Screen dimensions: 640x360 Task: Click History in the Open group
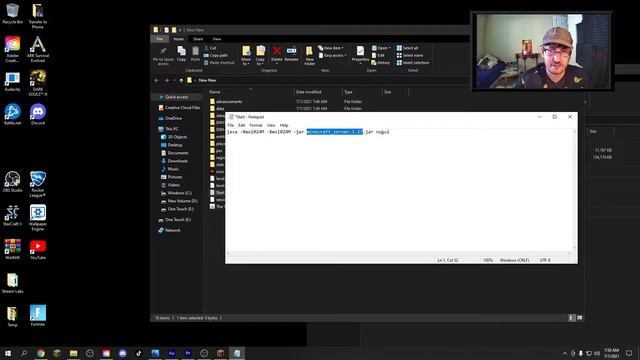381,63
